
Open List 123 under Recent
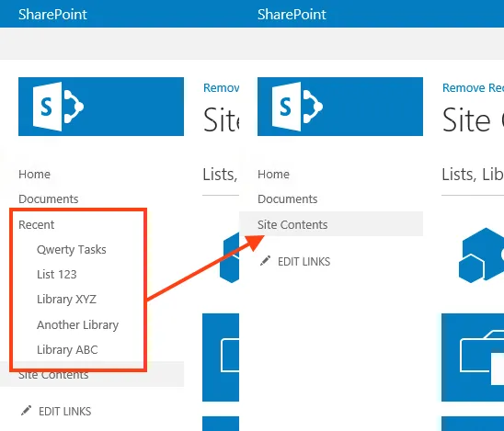coord(57,274)
